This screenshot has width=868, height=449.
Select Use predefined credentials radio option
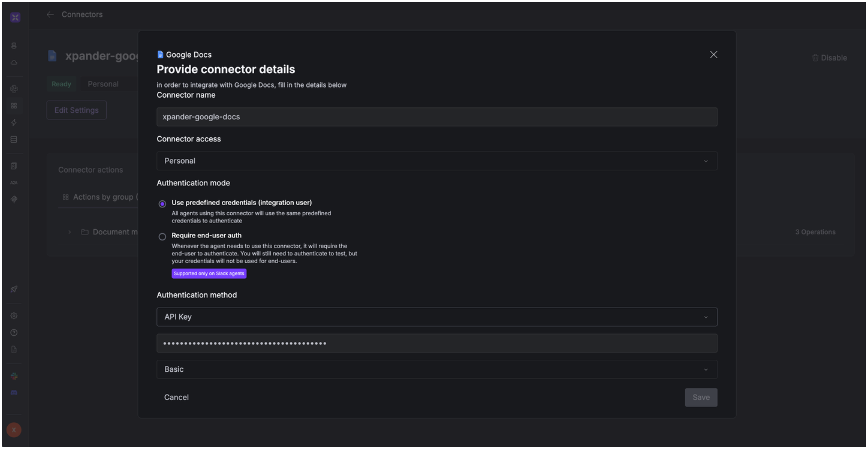point(162,204)
